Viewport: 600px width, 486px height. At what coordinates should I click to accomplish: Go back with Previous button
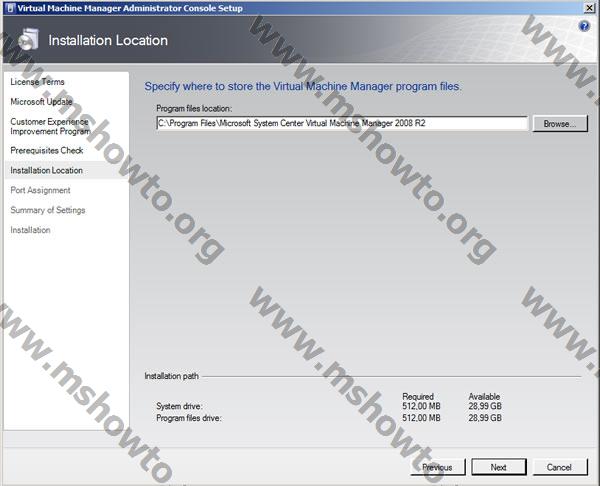click(437, 467)
